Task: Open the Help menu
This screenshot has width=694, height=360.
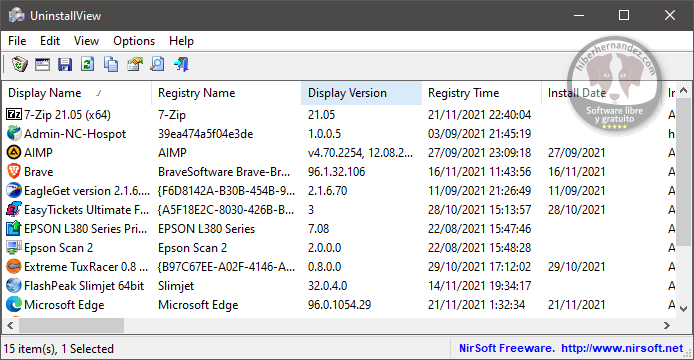Action: point(181,41)
